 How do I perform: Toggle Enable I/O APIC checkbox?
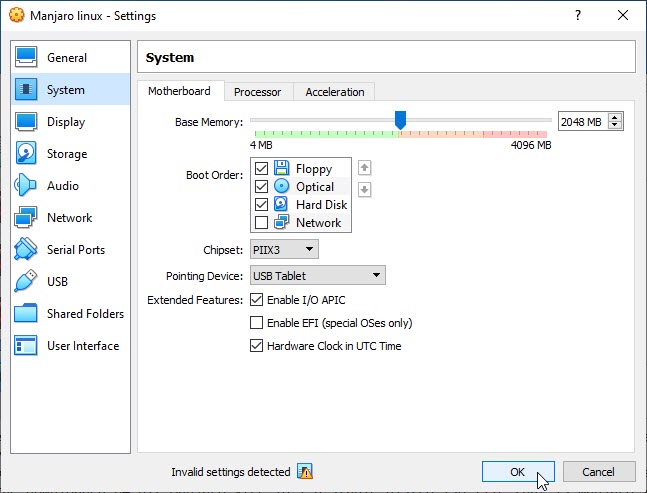click(x=256, y=300)
